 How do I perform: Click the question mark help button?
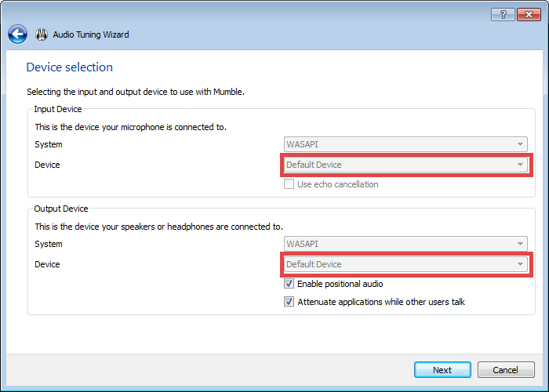click(x=503, y=15)
